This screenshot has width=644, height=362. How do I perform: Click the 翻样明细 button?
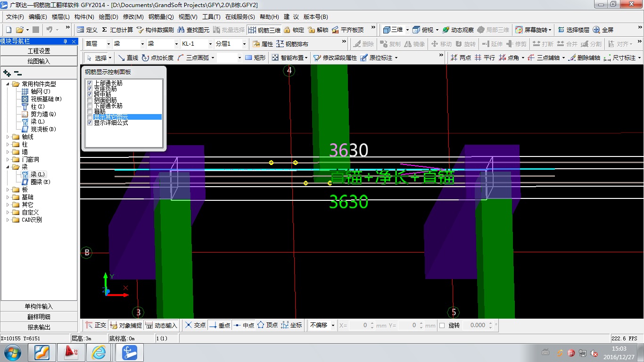tap(39, 317)
